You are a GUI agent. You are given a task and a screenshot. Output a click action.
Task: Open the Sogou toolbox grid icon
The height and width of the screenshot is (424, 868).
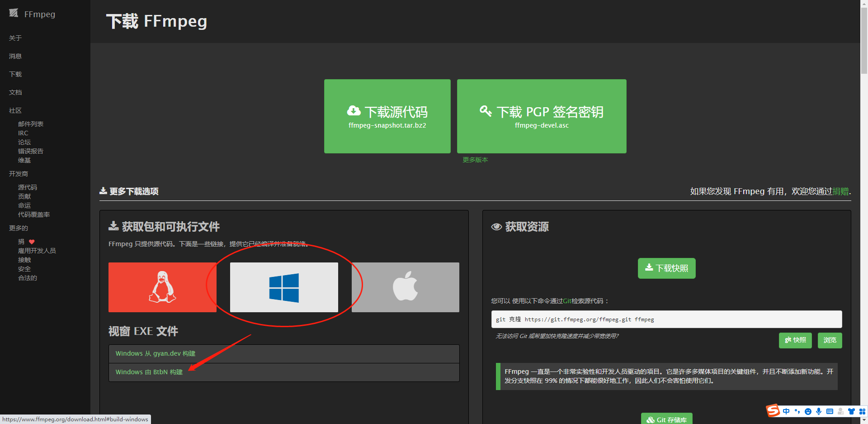click(862, 411)
